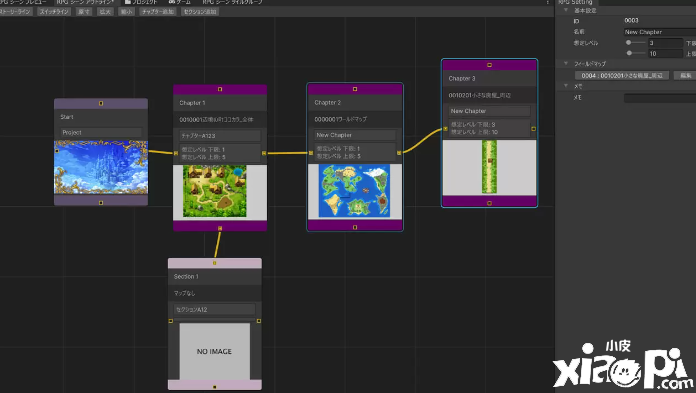696x393 pixels.
Task: Open the プロジェクト tab
Action: tap(141, 2)
